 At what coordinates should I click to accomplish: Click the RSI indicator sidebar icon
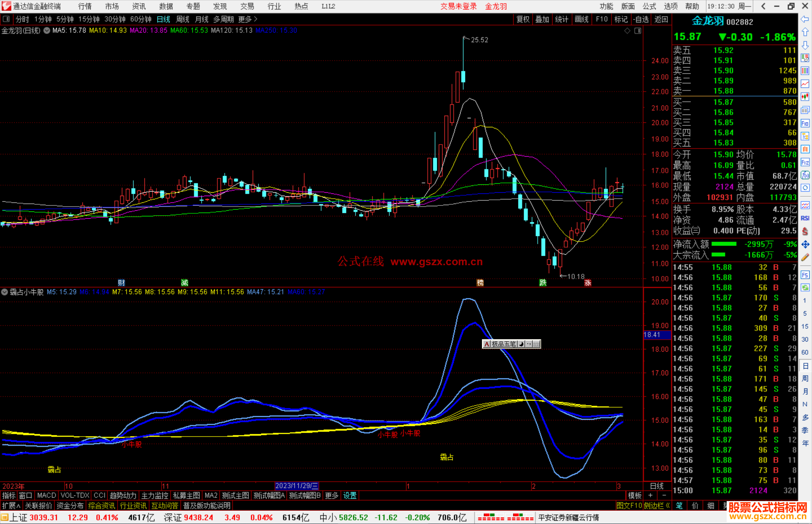tap(805, 218)
